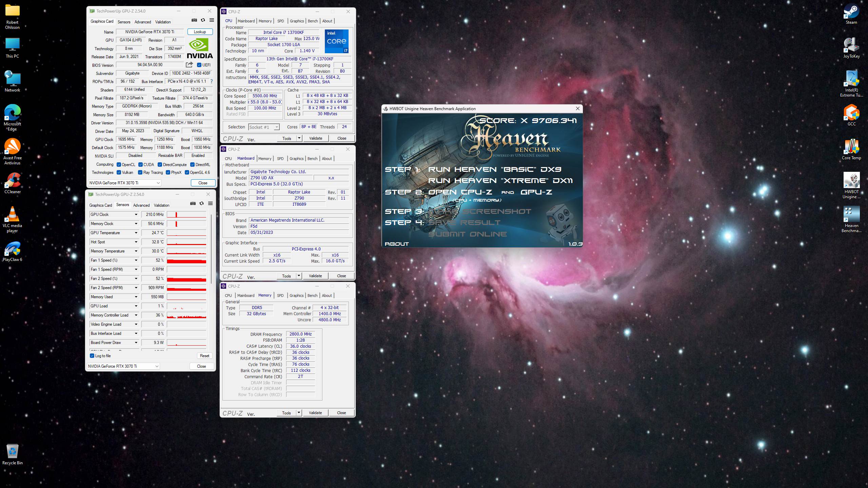Click the Lookup button in GPU-Z

click(200, 32)
